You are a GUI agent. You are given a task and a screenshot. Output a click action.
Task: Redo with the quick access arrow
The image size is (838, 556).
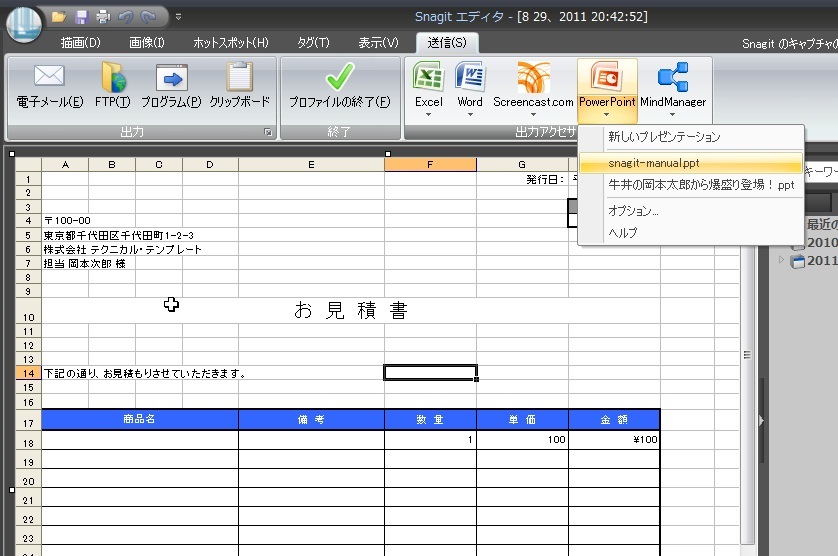(x=148, y=17)
